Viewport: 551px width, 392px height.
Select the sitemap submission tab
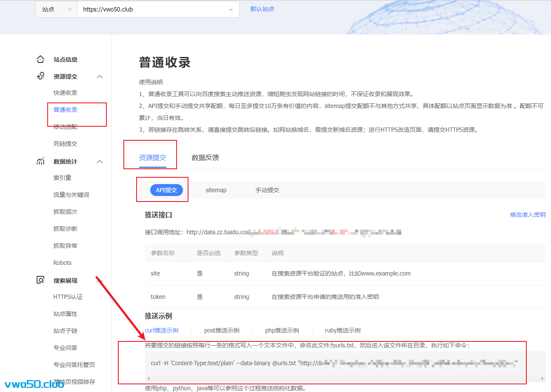[x=216, y=190]
